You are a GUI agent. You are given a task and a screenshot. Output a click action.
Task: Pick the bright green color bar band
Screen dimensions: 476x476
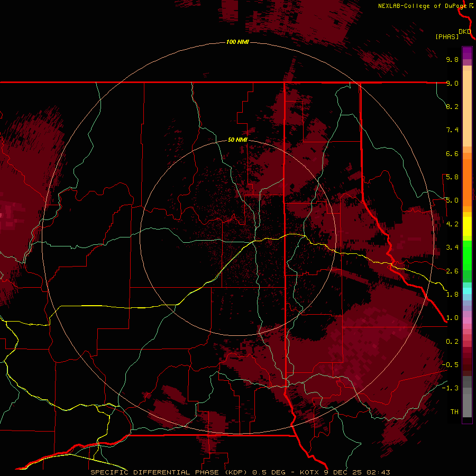coord(467,255)
